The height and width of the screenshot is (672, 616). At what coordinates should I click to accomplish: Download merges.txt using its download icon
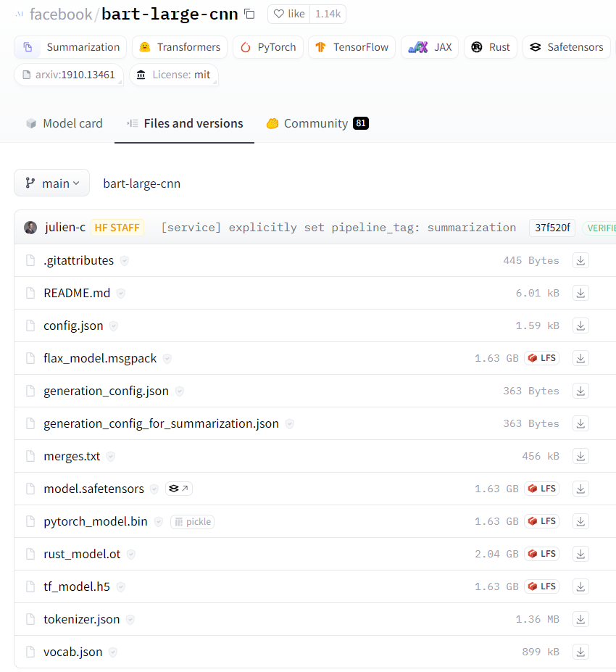580,456
